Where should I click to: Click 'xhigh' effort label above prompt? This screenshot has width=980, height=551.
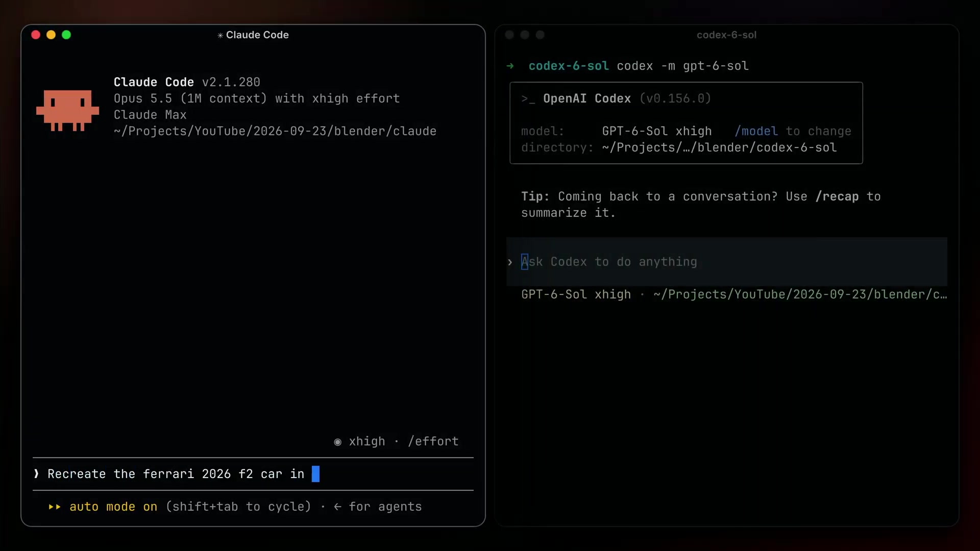pyautogui.click(x=367, y=441)
